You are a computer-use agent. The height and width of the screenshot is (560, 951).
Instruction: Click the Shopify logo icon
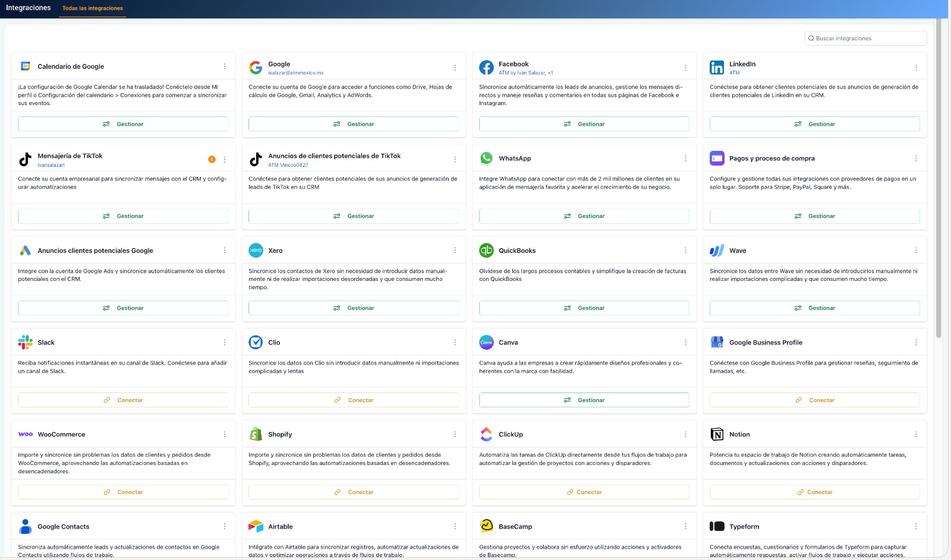point(256,434)
